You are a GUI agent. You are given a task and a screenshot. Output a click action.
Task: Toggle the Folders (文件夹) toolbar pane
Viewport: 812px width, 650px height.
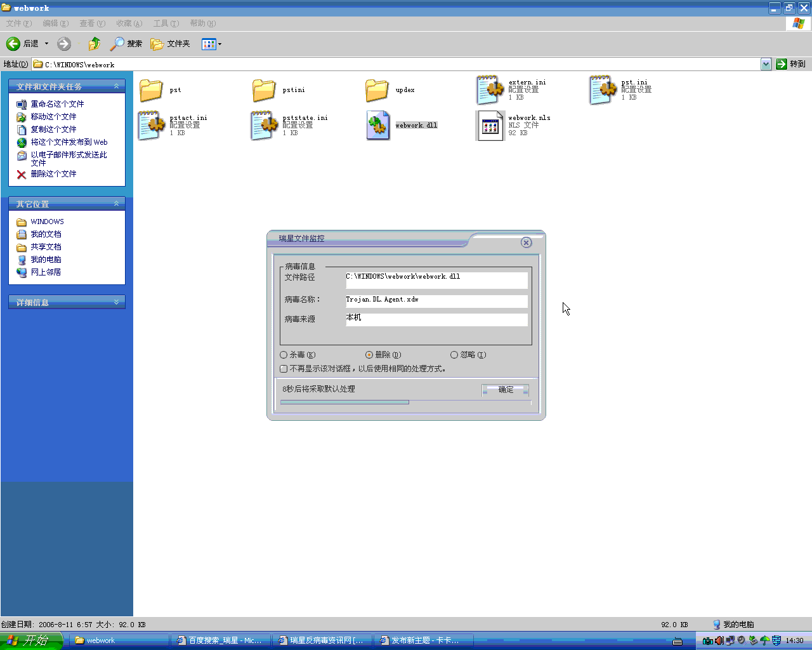pyautogui.click(x=170, y=44)
